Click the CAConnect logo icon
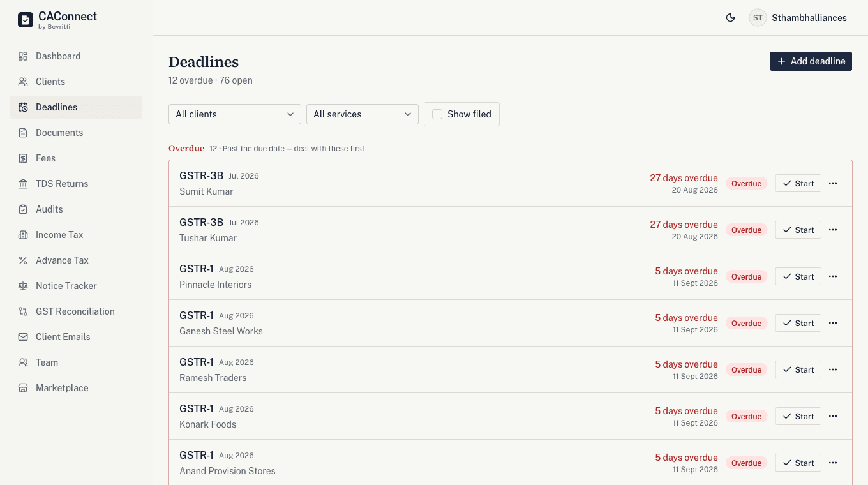This screenshot has height=485, width=868. click(x=25, y=20)
